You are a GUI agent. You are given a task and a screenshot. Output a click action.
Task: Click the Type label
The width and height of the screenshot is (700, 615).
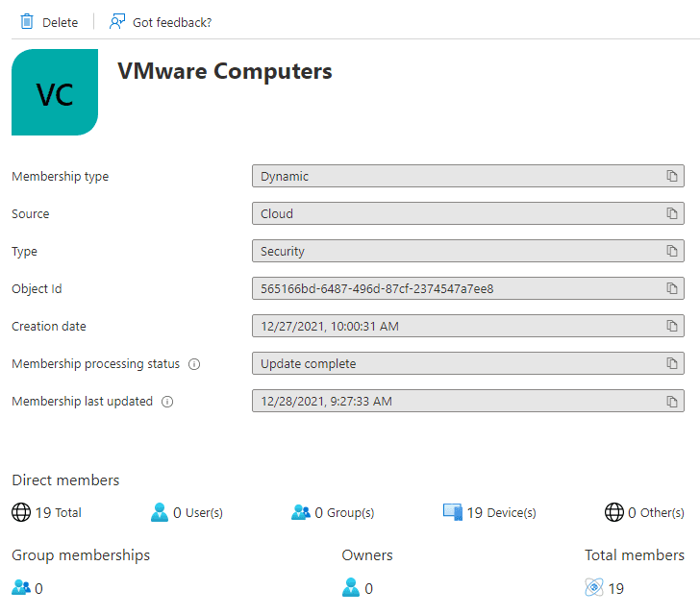[x=25, y=251]
